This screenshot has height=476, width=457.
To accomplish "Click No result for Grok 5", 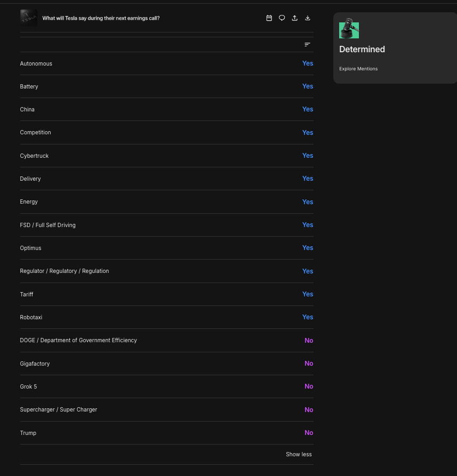I will coord(309,386).
